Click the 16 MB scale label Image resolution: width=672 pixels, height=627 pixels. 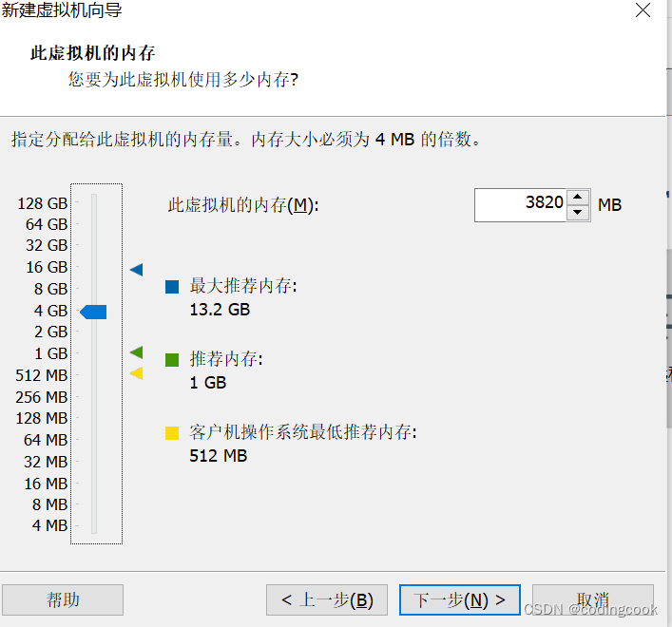pyautogui.click(x=46, y=484)
